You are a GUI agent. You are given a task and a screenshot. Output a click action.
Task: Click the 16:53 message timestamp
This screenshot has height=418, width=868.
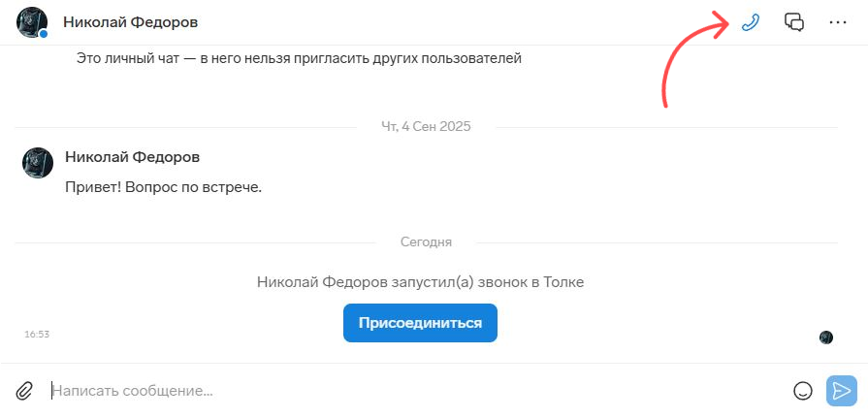(37, 334)
